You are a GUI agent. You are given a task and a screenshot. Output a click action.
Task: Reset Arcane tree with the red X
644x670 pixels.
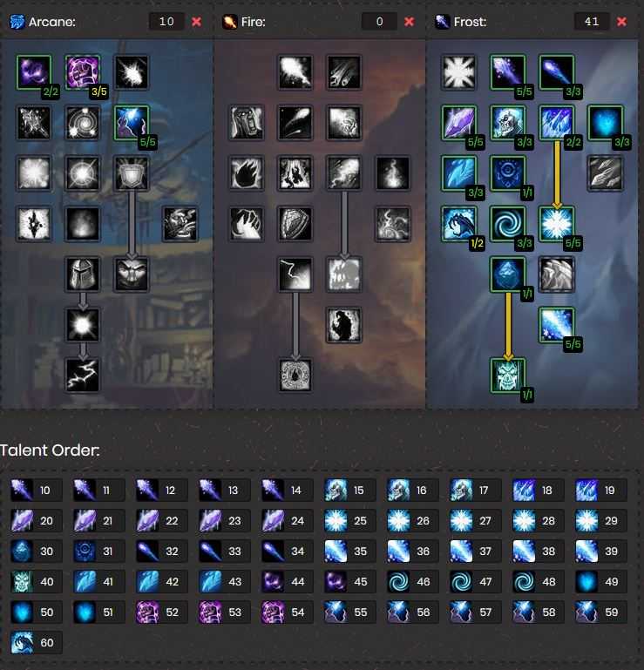(x=197, y=22)
